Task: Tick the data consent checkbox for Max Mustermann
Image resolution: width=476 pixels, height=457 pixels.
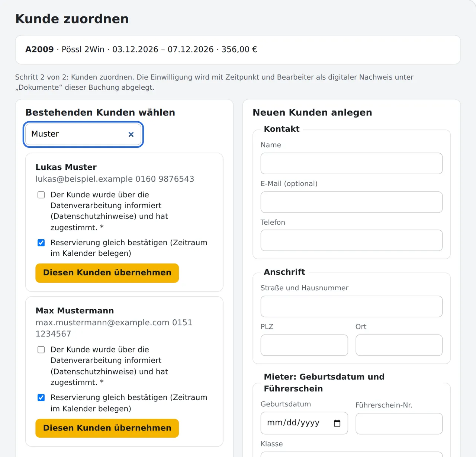Action: click(x=41, y=350)
